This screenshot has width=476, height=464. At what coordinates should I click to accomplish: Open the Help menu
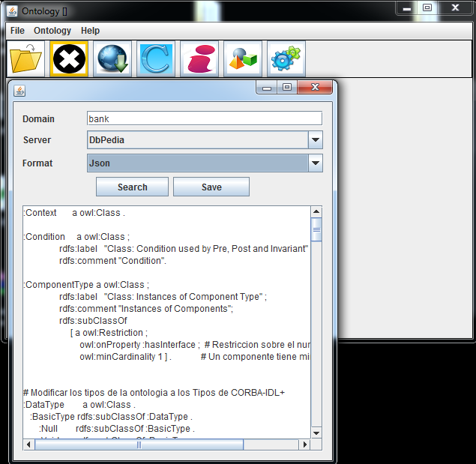click(x=90, y=31)
